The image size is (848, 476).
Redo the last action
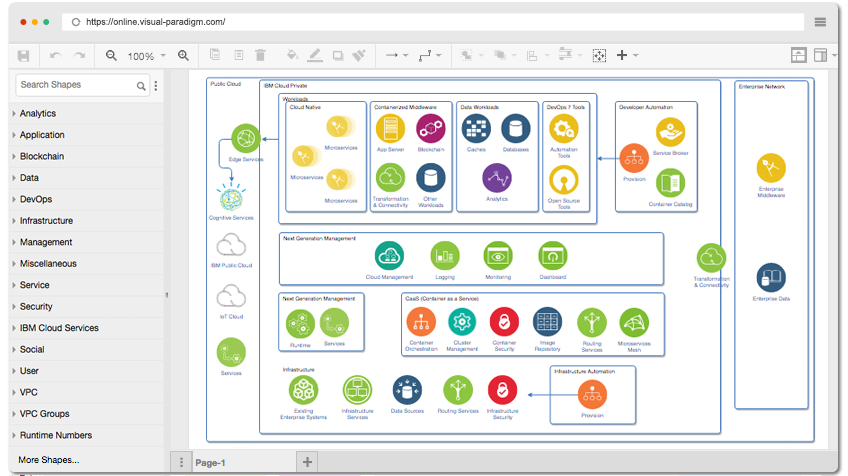80,56
